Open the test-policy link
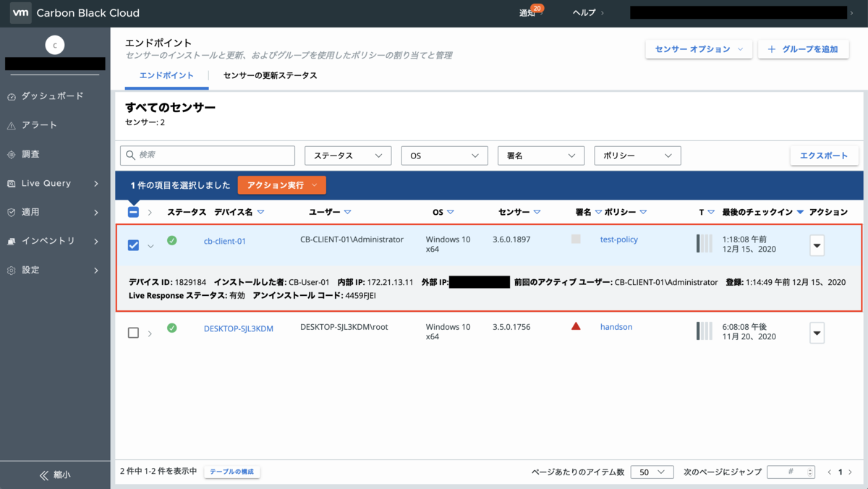The image size is (868, 489). point(619,239)
